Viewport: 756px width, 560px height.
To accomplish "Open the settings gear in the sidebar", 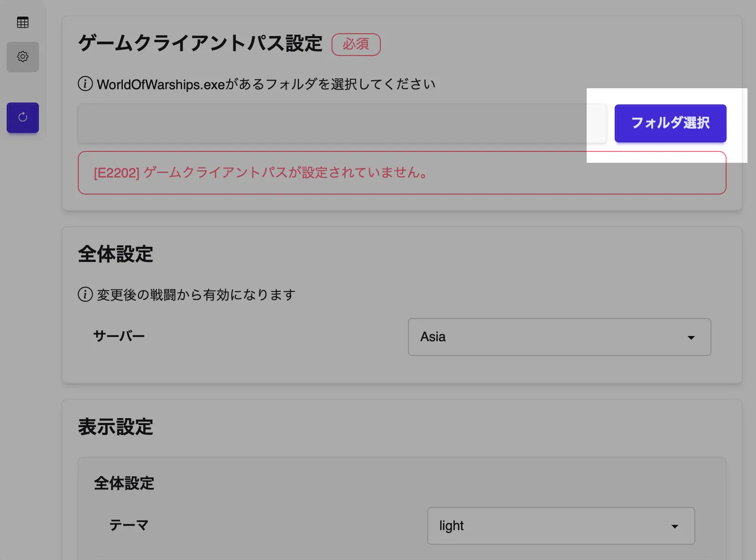I will 23,56.
